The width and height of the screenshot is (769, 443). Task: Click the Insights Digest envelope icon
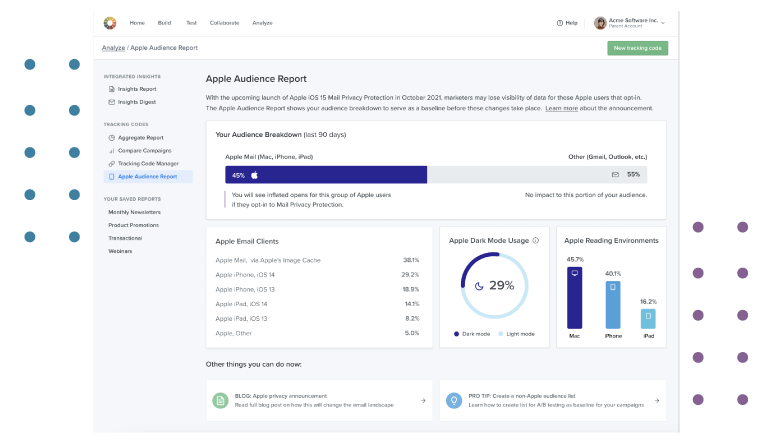tap(112, 102)
